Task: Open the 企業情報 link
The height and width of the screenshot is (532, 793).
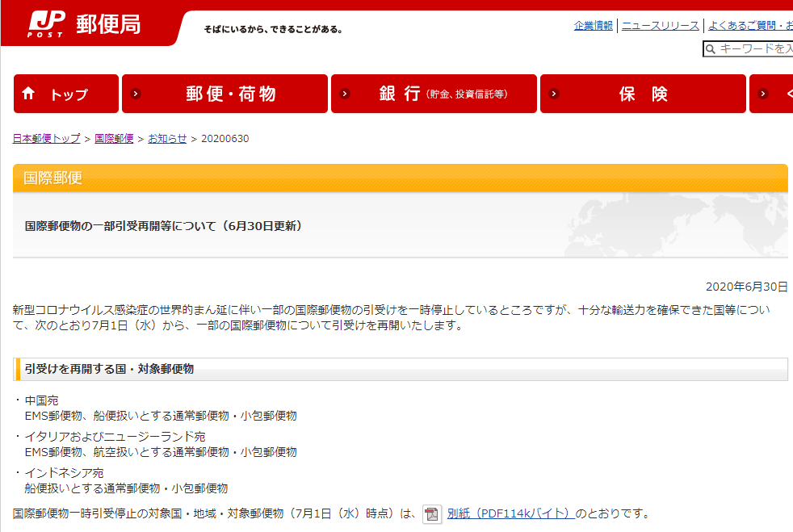Action: click(594, 26)
